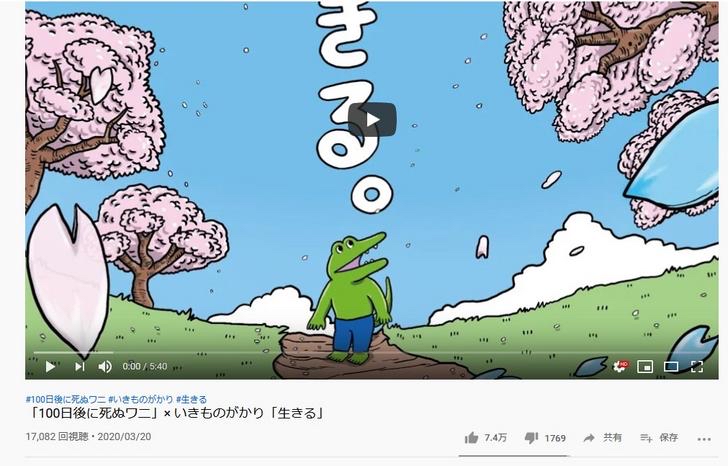The image size is (728, 466).
Task: Open hashtag #いきものがかり
Action: tap(141, 399)
